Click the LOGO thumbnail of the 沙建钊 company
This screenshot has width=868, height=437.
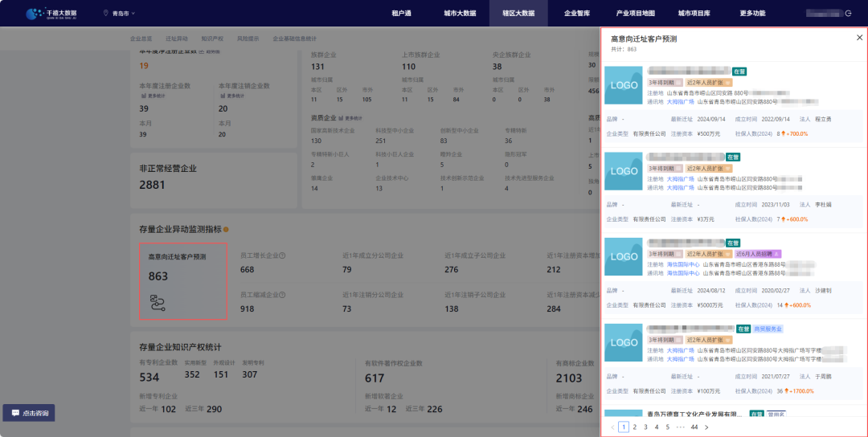coord(624,257)
